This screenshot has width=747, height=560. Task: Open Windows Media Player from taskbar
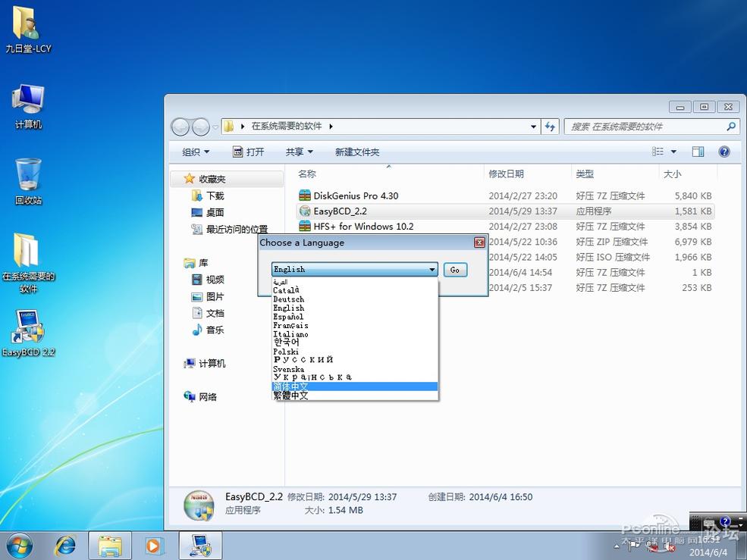point(154,546)
